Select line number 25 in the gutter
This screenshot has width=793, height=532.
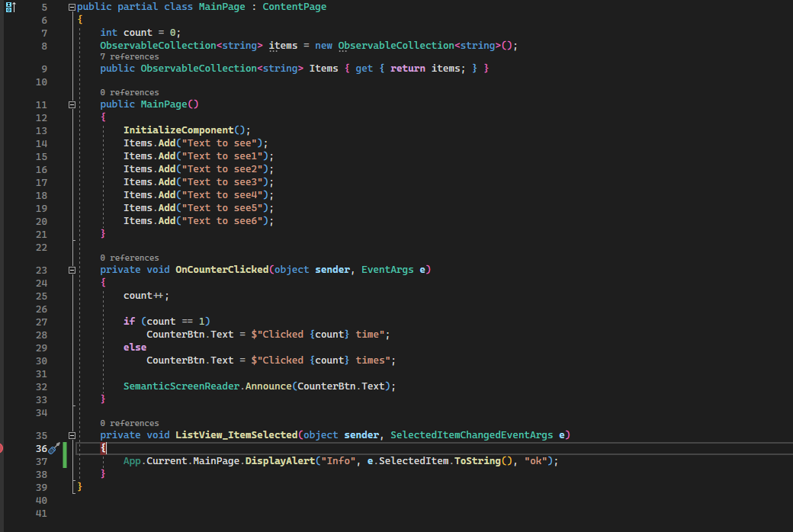41,296
